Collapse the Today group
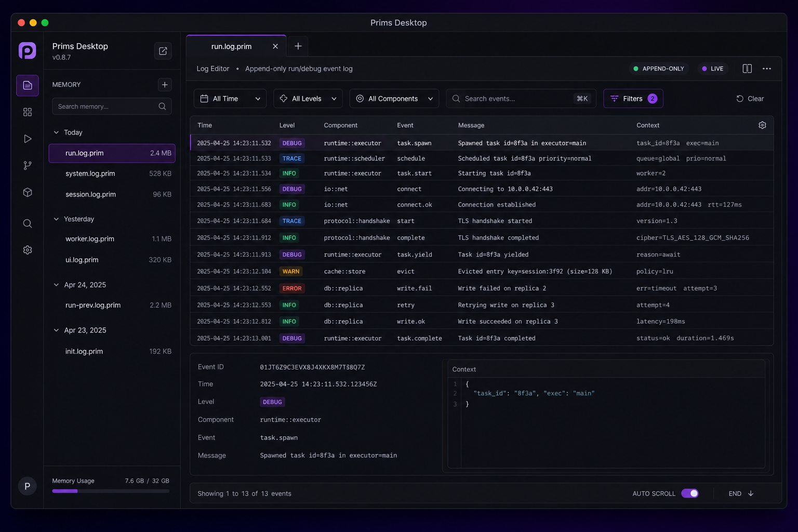The width and height of the screenshot is (798, 532). (56, 132)
